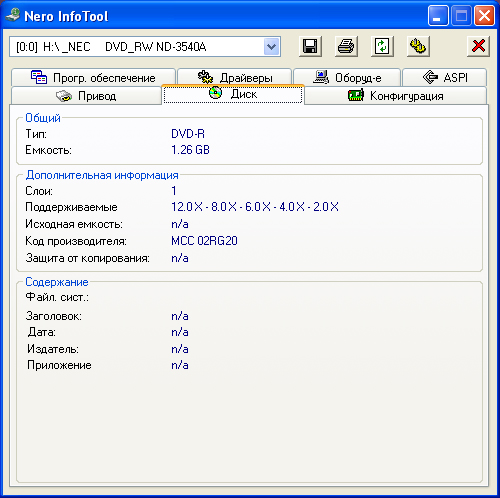
Task: Switch to the Прогр. обеспечение tab
Action: (x=93, y=77)
